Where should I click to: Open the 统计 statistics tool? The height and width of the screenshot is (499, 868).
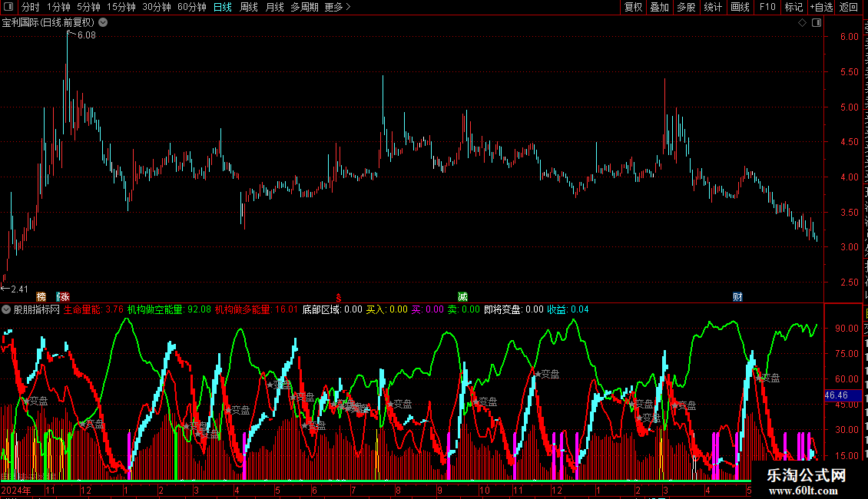(x=713, y=7)
